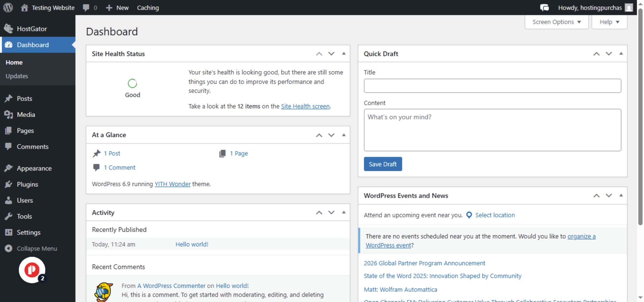Select Updates under the Dashboard menu
Screen dimensions: 644x302
[x=17, y=76]
